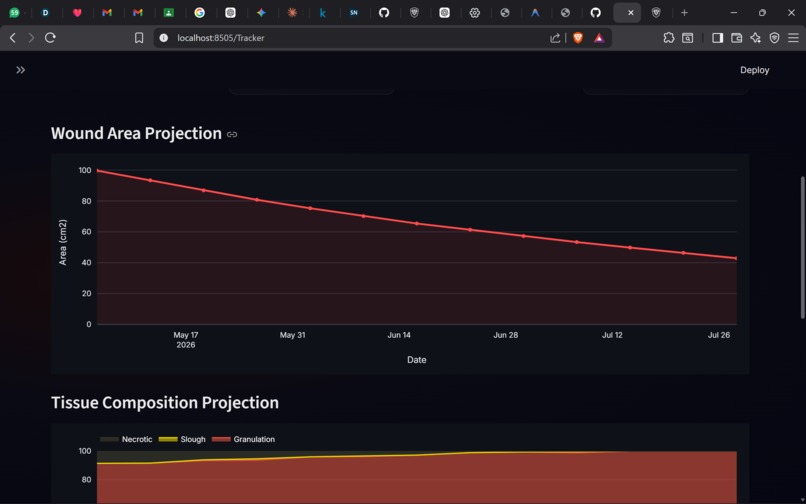Select the first data point at area 100
This screenshot has width=806, height=504.
(x=98, y=171)
